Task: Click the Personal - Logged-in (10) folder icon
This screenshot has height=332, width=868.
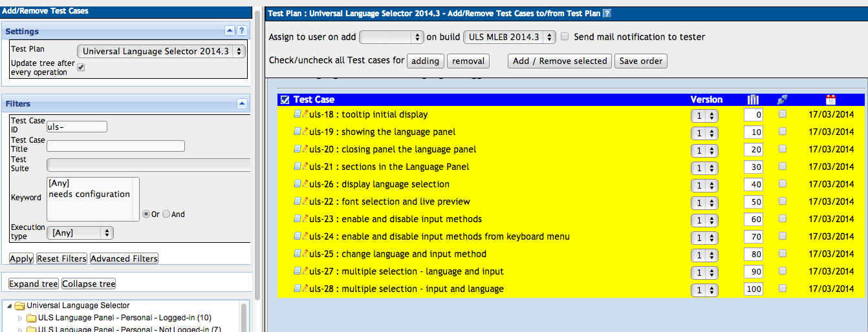Action: tap(31, 318)
